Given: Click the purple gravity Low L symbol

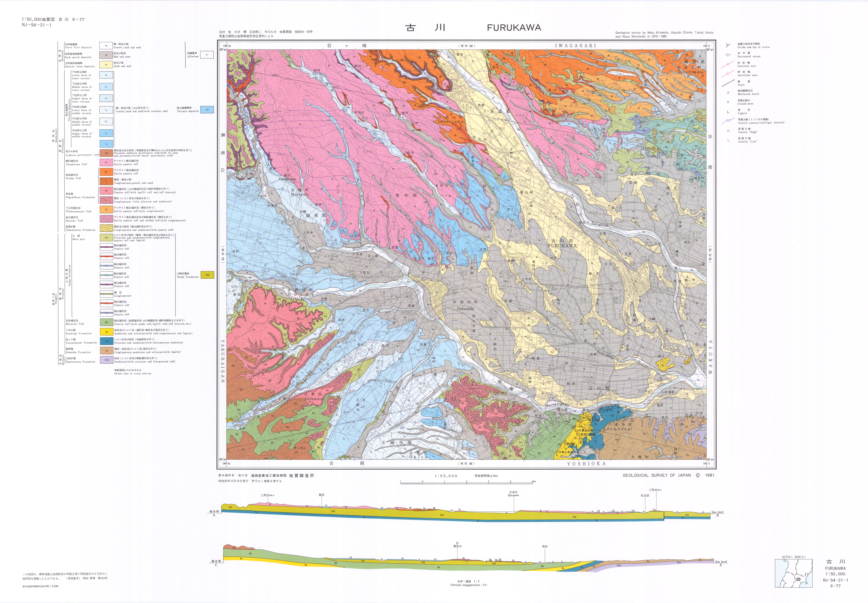Looking at the screenshot, I should pos(728,140).
